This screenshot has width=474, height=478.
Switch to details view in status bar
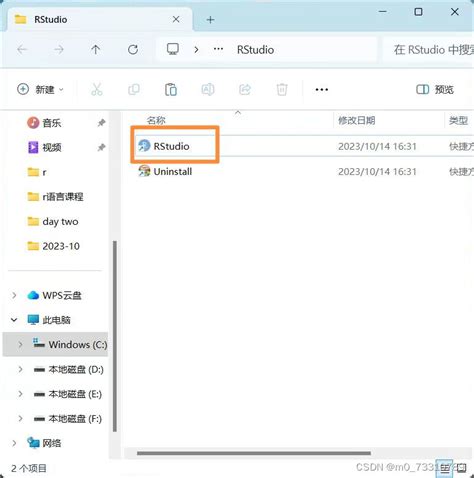coord(445,468)
